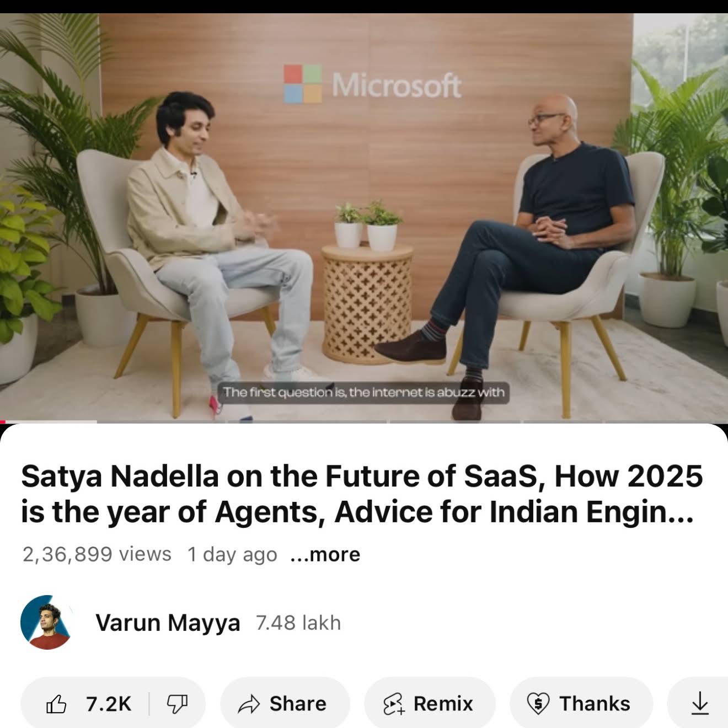Click the video caption subtitle text
The image size is (728, 728).
pyautogui.click(x=364, y=392)
